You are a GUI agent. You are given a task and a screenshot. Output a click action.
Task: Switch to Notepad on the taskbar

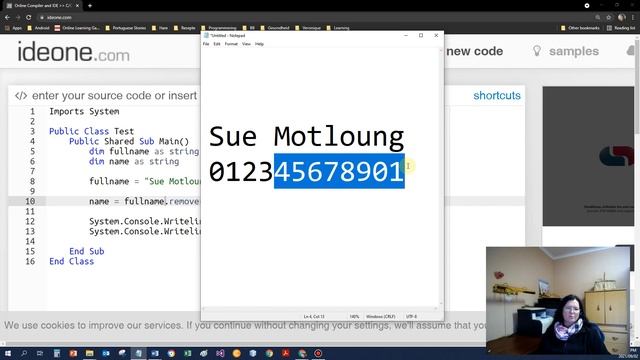point(138,353)
